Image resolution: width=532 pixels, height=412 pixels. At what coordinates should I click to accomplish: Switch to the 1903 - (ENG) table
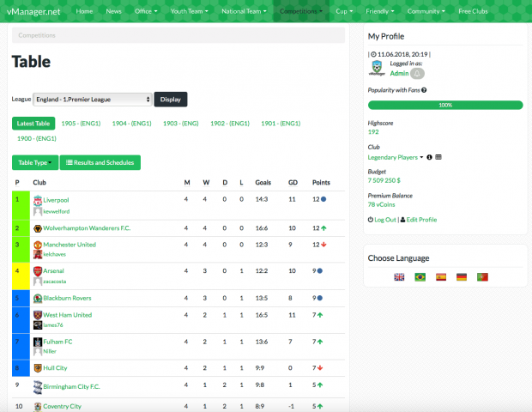(x=180, y=124)
